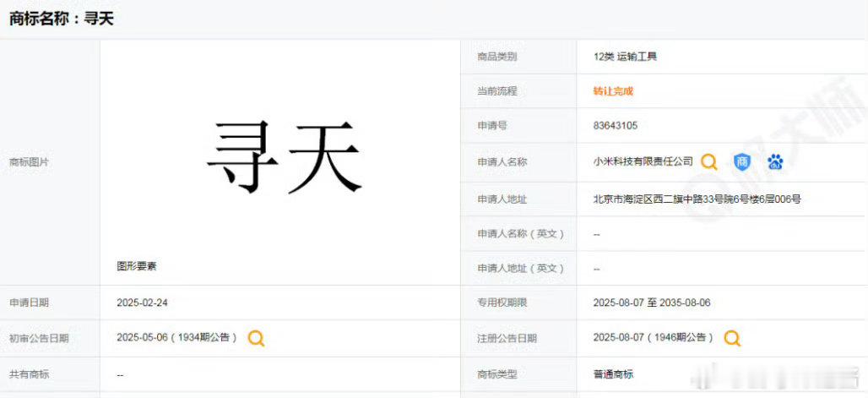868x398 pixels.
Task: Click the Baidu paw icon
Action: [775, 162]
